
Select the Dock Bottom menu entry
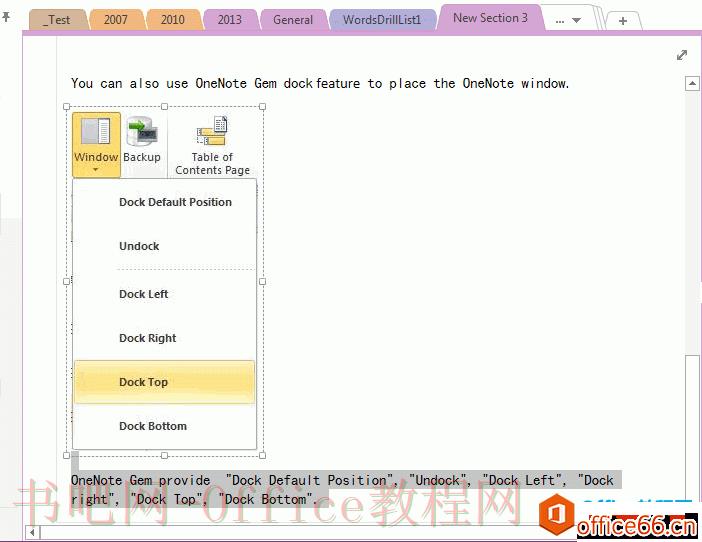(x=164, y=426)
